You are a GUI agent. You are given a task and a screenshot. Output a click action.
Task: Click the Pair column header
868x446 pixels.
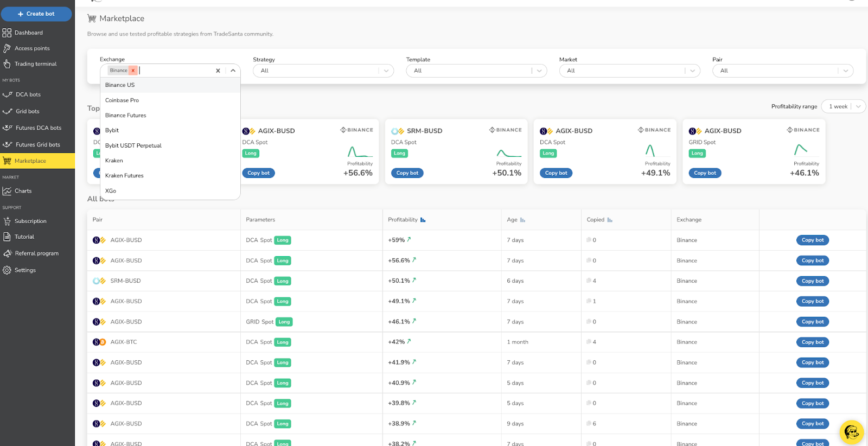coord(97,220)
